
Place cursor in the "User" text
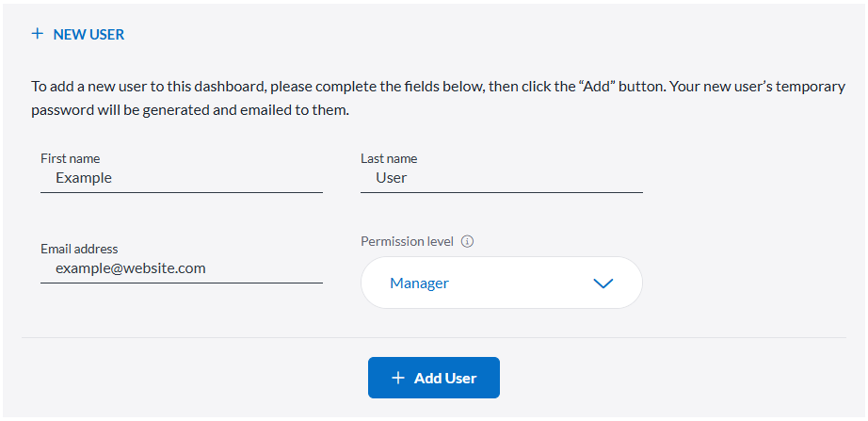click(391, 178)
